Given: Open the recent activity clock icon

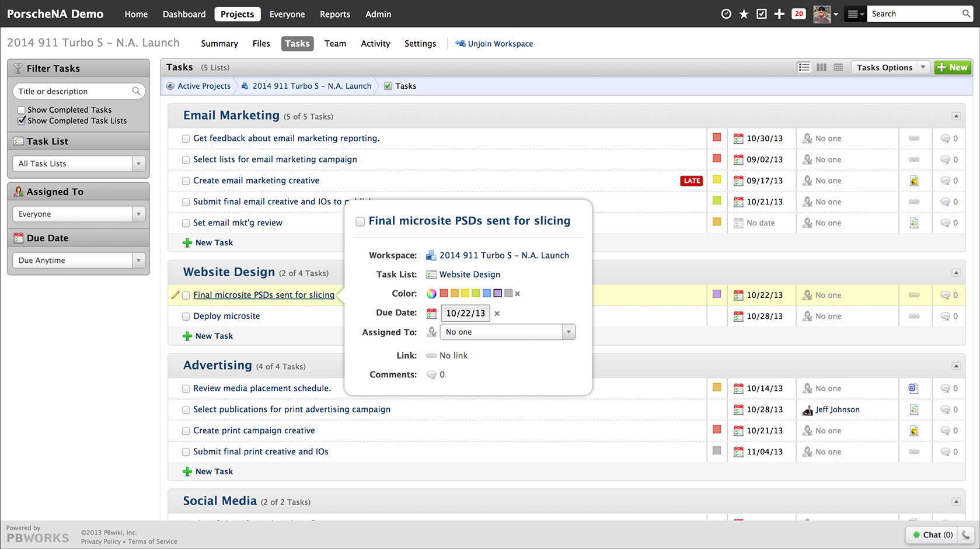Looking at the screenshot, I should pyautogui.click(x=726, y=13).
